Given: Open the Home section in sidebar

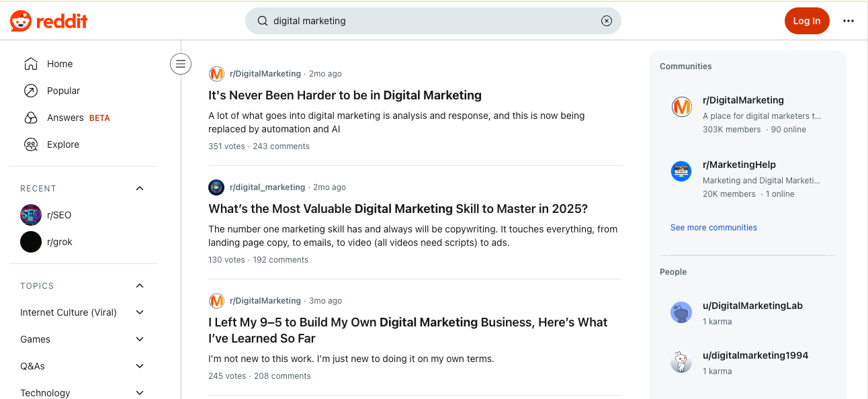Looking at the screenshot, I should [60, 63].
